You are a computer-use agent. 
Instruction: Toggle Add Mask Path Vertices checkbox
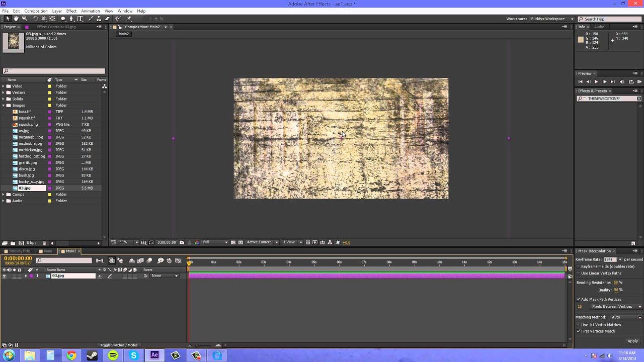(x=578, y=299)
